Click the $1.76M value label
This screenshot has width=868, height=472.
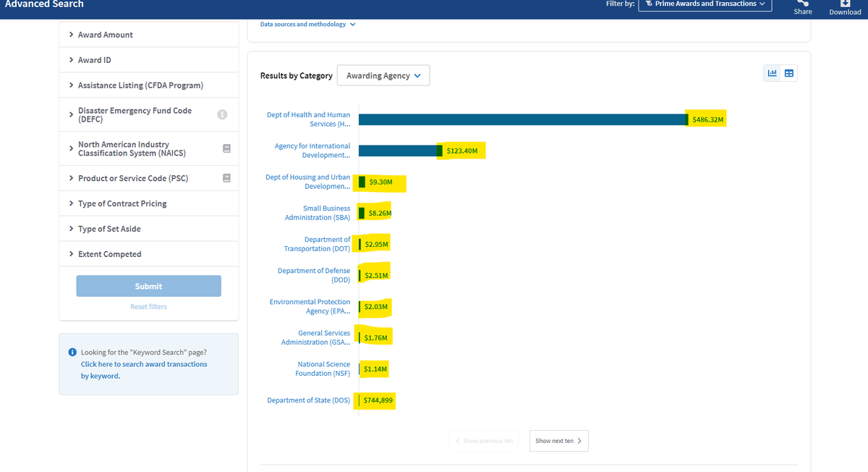376,337
